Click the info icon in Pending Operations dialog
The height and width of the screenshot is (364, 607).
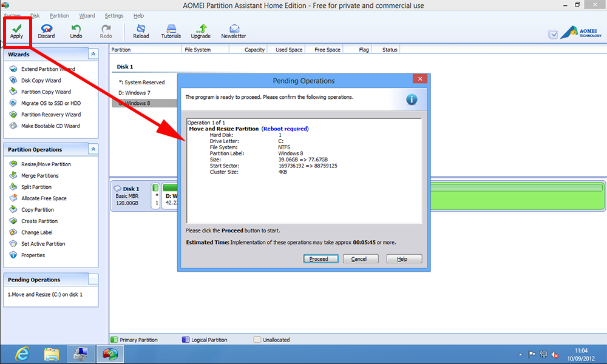point(412,99)
